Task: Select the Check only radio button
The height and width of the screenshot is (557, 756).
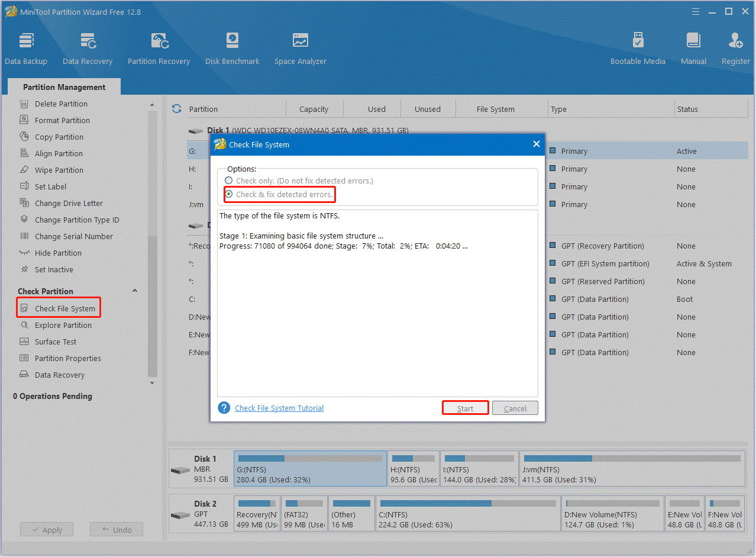Action: 229,181
